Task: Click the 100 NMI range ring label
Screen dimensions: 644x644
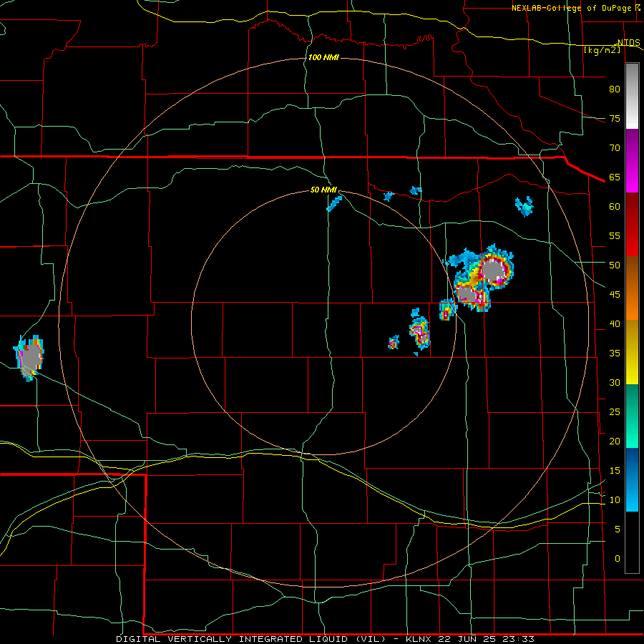Action: point(323,57)
